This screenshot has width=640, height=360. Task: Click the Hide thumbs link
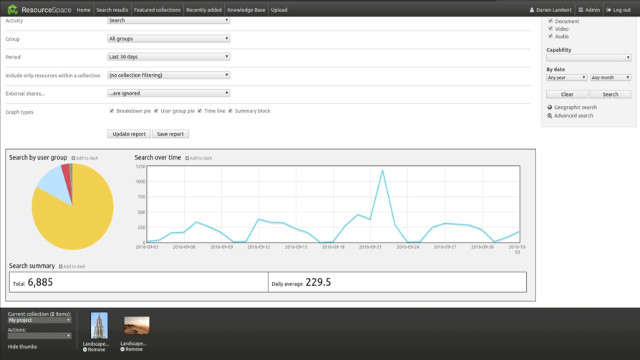pyautogui.click(x=22, y=347)
